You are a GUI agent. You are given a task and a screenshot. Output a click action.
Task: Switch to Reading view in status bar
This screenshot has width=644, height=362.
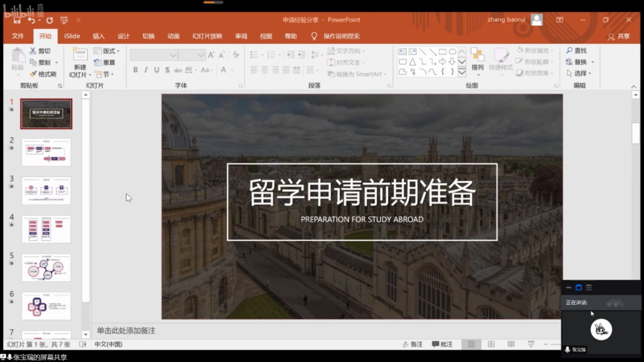(511, 344)
